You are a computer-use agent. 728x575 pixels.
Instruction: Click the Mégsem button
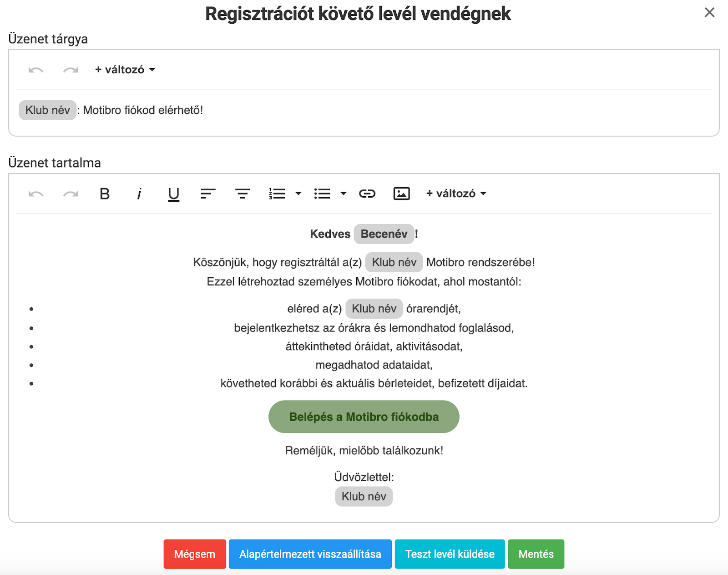coord(195,554)
